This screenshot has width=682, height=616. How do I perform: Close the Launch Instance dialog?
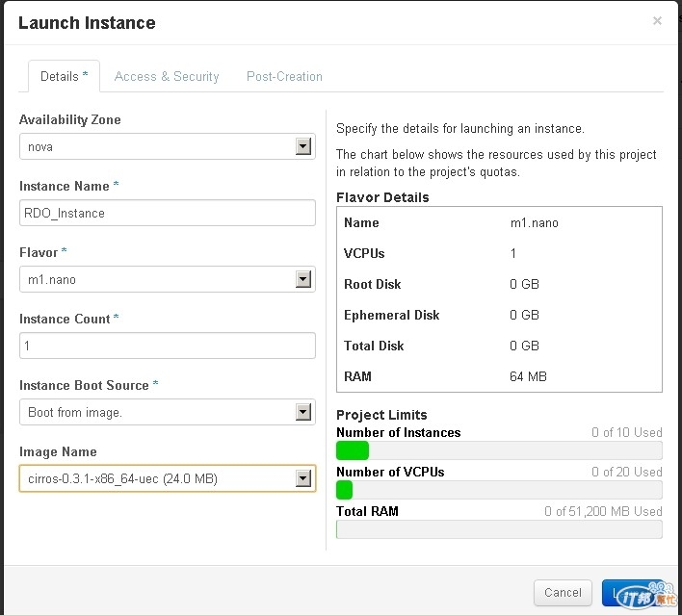[657, 20]
